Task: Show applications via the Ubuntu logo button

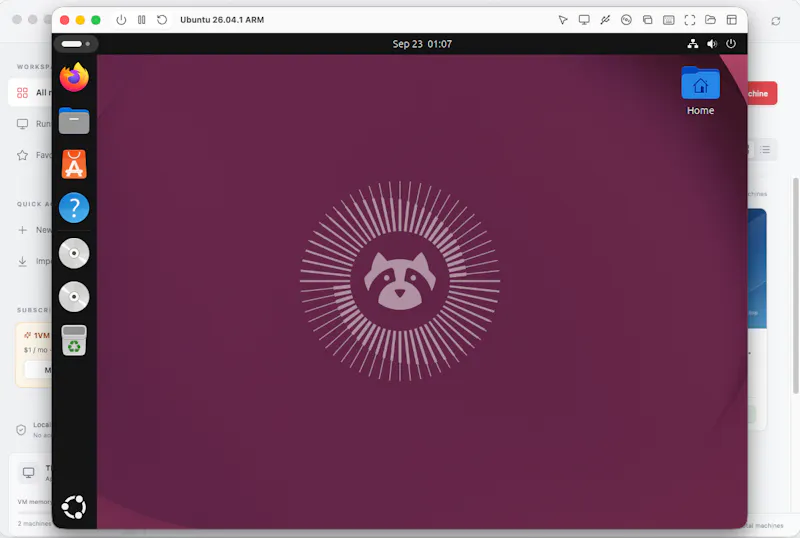Action: [x=74, y=507]
